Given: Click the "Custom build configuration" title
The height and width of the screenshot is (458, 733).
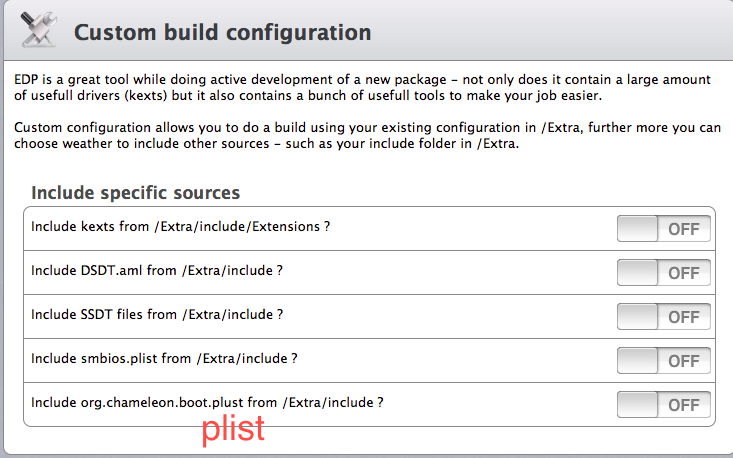Looking at the screenshot, I should pos(222,32).
